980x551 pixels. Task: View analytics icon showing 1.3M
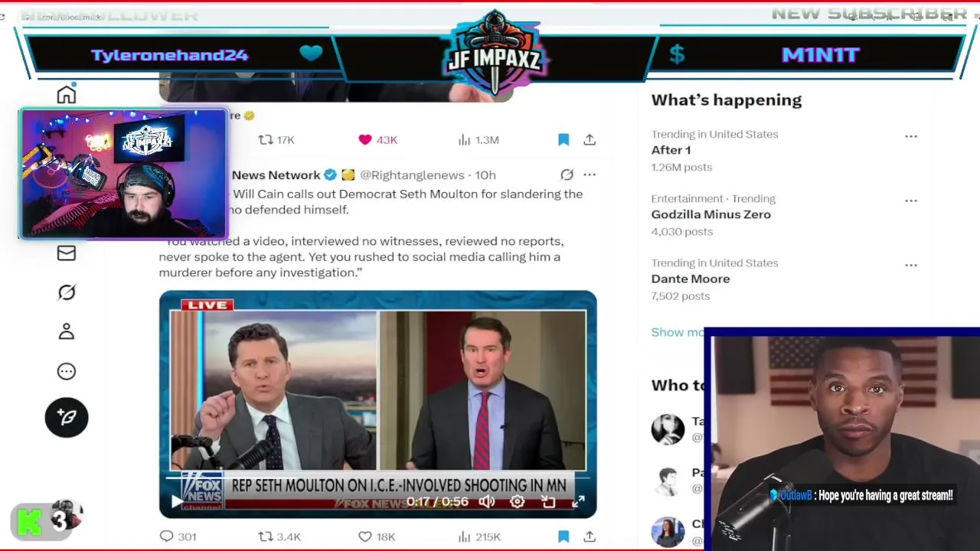[x=464, y=139]
